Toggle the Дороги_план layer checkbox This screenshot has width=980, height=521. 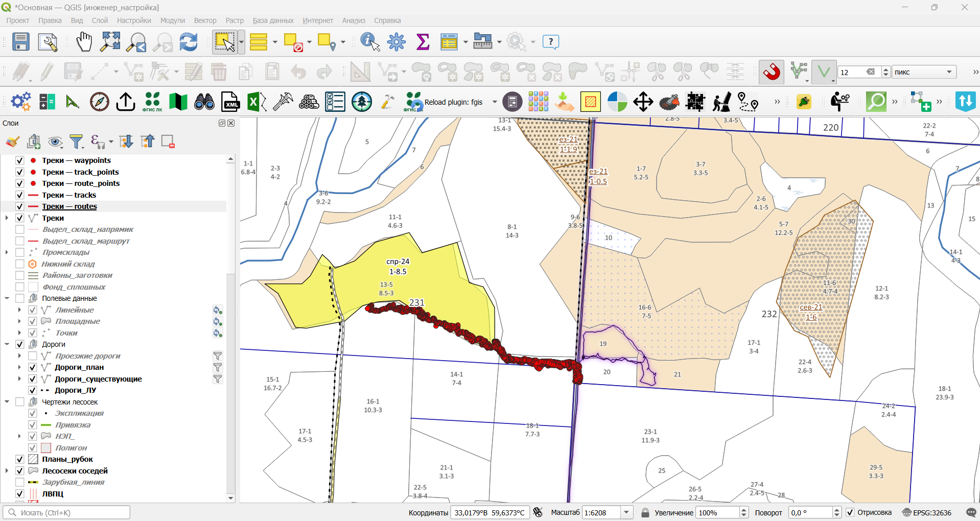pyautogui.click(x=32, y=367)
